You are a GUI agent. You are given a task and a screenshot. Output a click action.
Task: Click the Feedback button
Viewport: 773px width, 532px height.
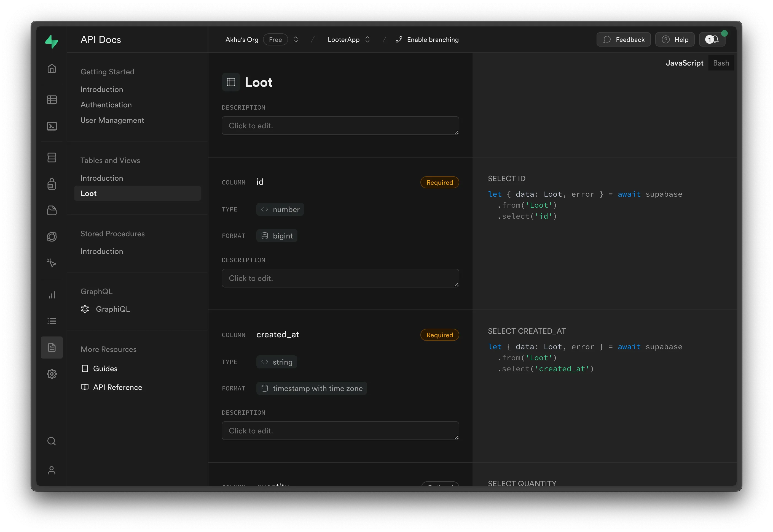[x=623, y=40]
